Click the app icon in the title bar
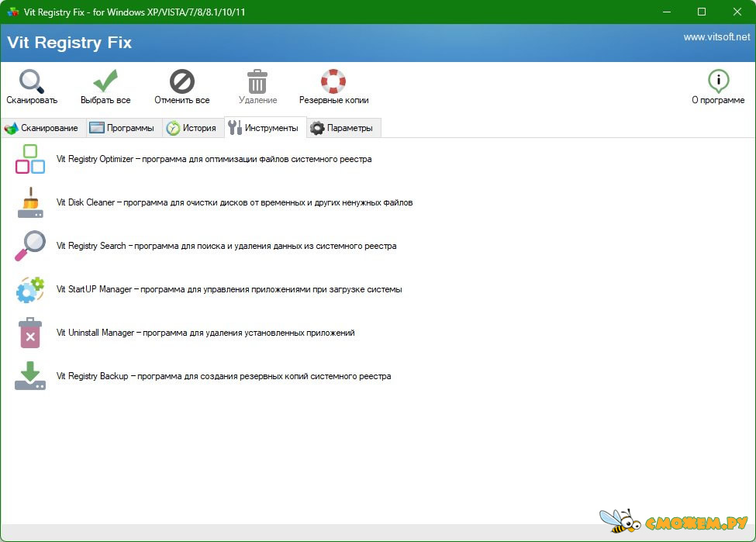Screen dimensions: 756x542 12,12
